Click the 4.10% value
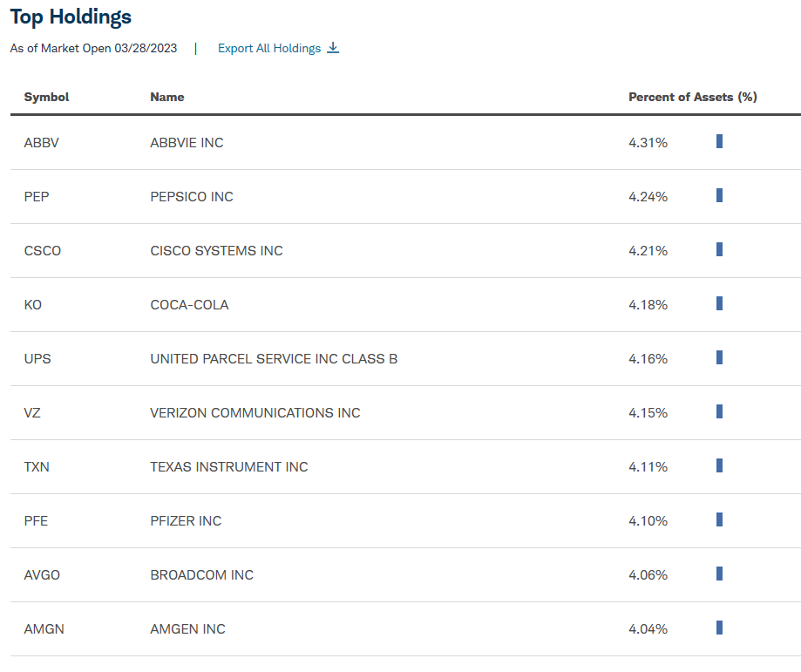Screen dimensions: 801x672 point(648,521)
